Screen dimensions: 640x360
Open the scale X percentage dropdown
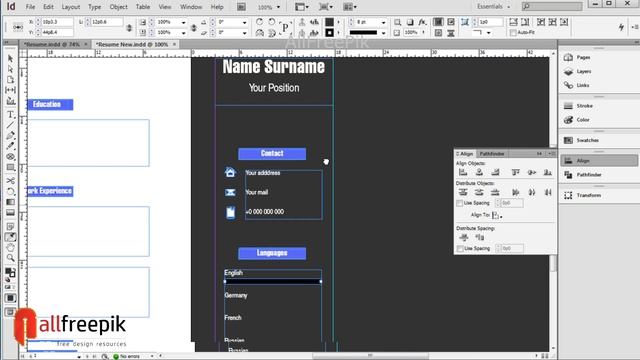pos(183,22)
